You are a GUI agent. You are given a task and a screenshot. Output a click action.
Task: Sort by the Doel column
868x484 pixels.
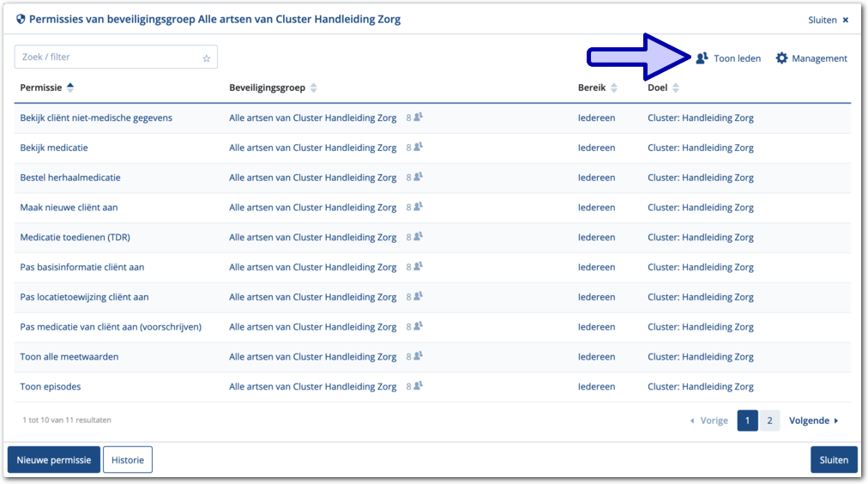[676, 88]
